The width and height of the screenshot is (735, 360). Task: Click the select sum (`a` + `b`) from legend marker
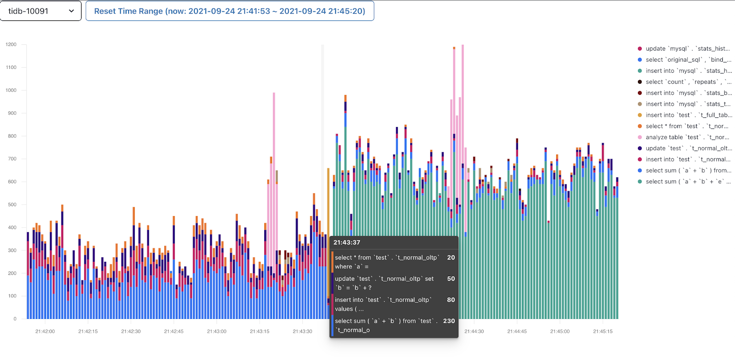(x=639, y=170)
